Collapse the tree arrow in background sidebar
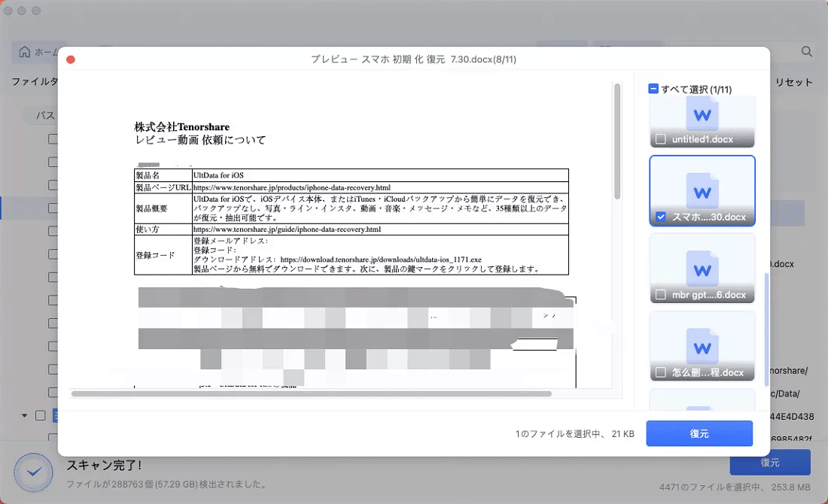 coord(24,416)
